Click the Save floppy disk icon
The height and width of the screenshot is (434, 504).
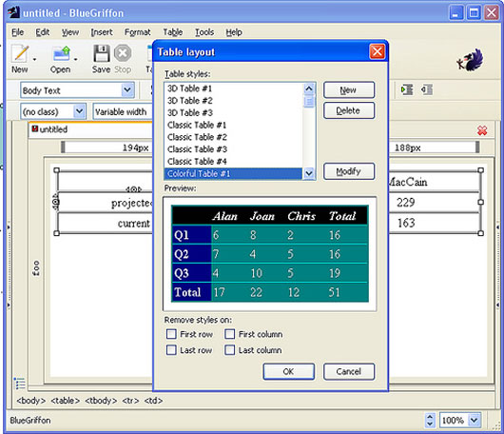(101, 53)
